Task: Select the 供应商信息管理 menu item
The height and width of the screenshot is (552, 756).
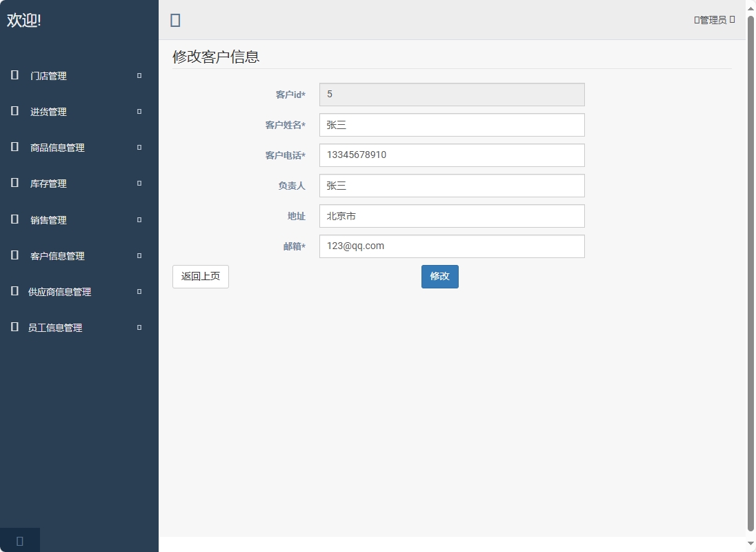Action: (59, 291)
